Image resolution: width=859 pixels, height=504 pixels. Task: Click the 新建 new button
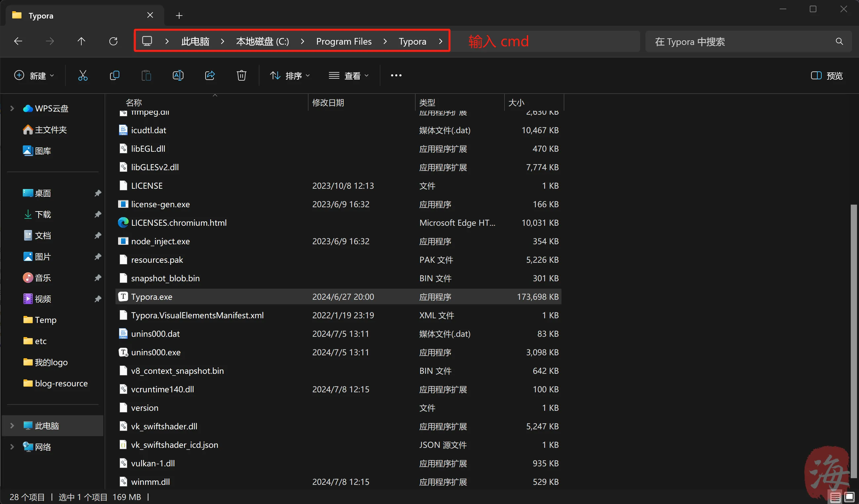(34, 75)
